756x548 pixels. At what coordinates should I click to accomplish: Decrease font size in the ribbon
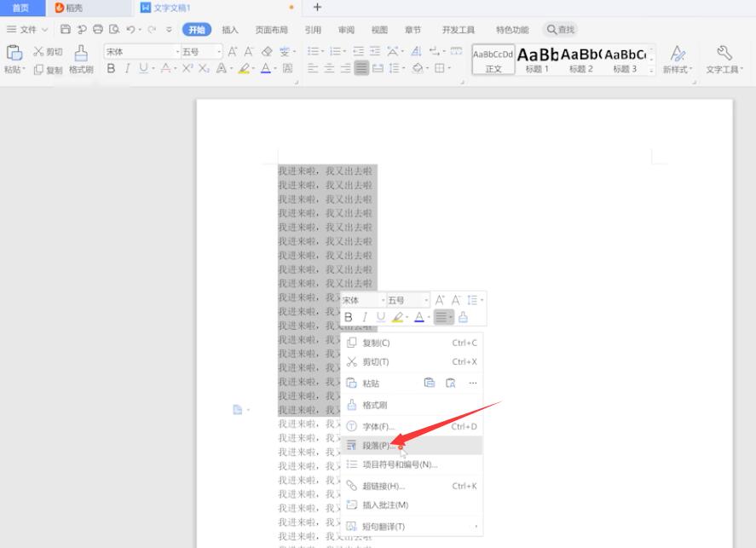(249, 51)
